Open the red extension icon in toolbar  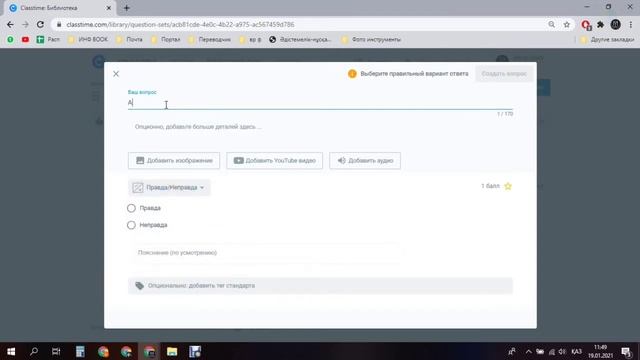[x=586, y=25]
